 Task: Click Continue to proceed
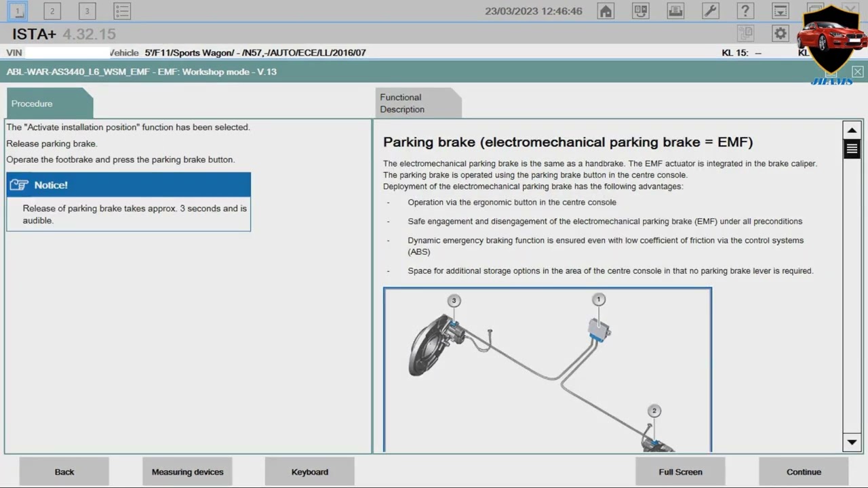tap(804, 472)
